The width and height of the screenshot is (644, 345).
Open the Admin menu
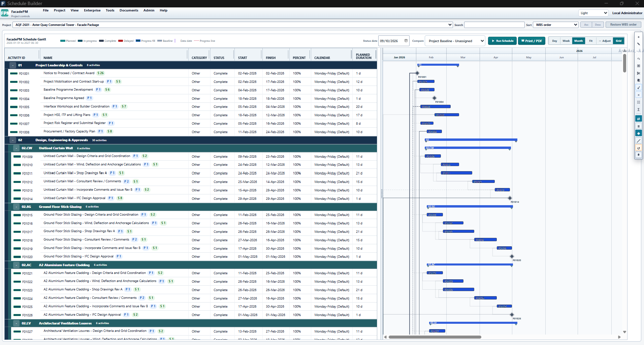(x=149, y=10)
